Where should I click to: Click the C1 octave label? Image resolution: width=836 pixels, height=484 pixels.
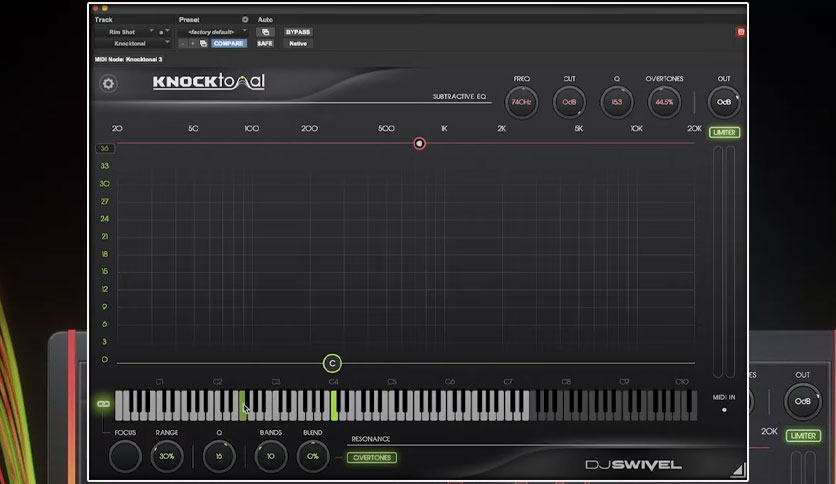[159, 382]
